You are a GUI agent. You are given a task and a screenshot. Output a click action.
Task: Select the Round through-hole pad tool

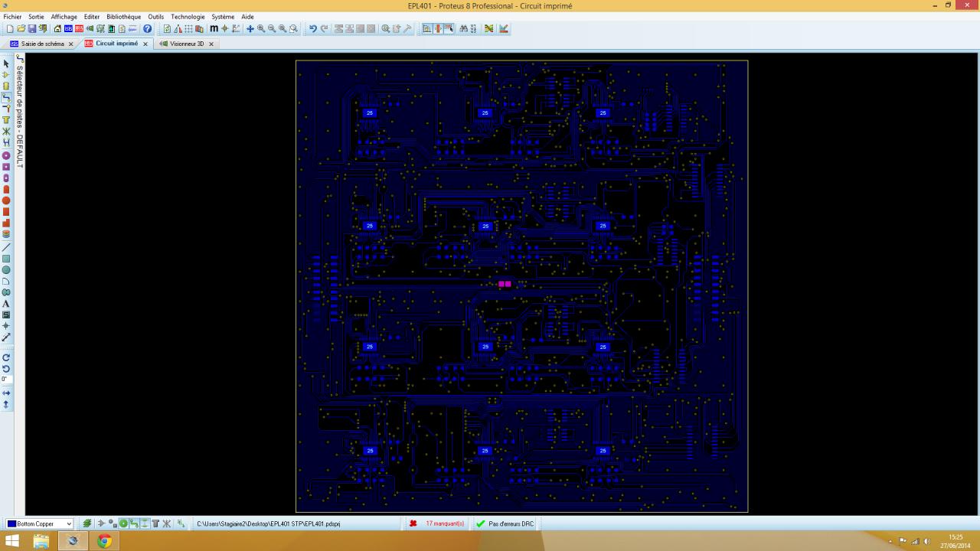click(6, 155)
